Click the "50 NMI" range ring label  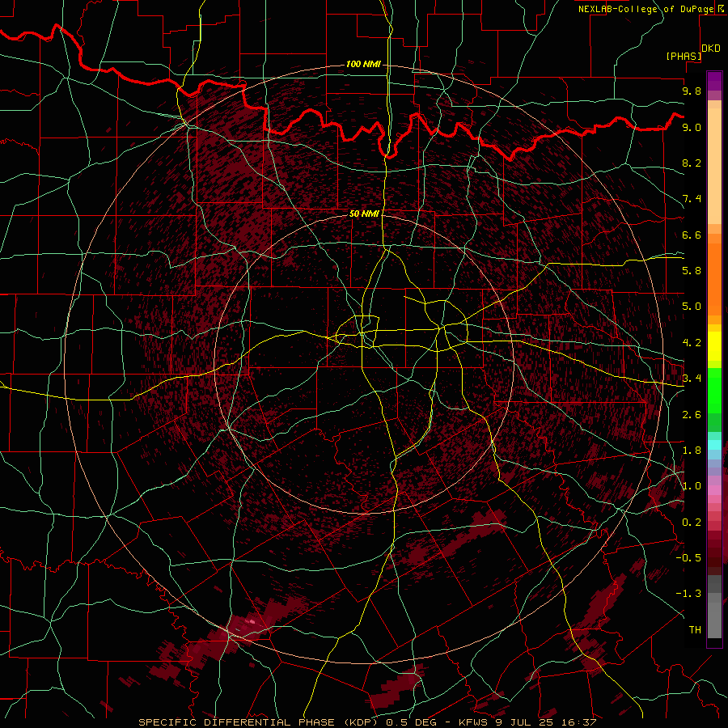coord(365,214)
